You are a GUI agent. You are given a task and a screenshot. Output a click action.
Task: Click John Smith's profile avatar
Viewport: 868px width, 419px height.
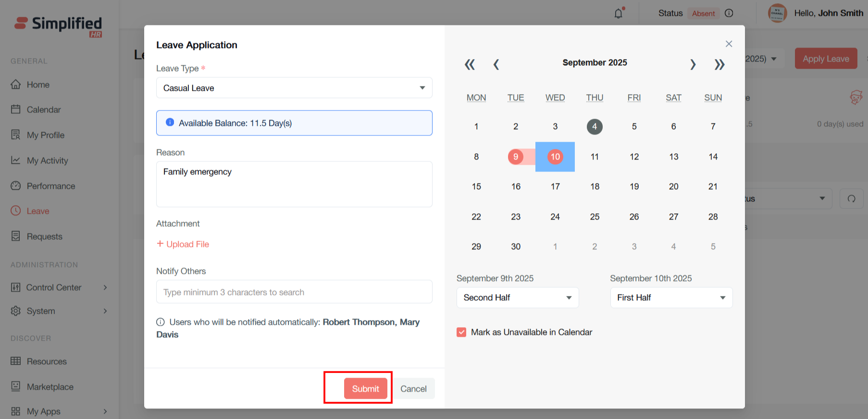click(x=777, y=13)
